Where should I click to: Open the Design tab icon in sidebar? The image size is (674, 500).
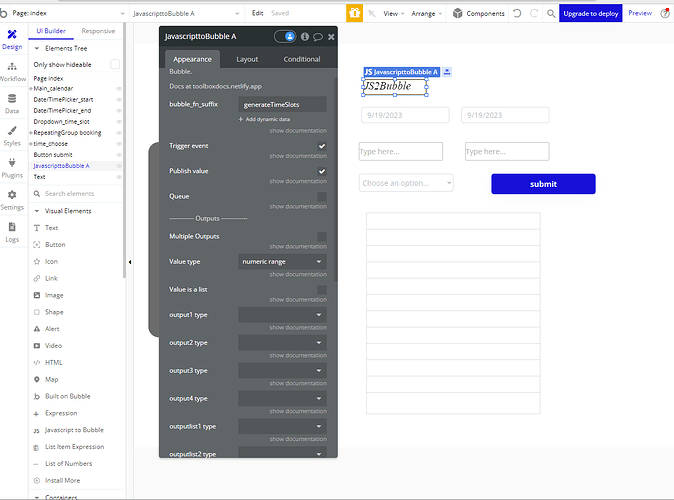pos(12,34)
